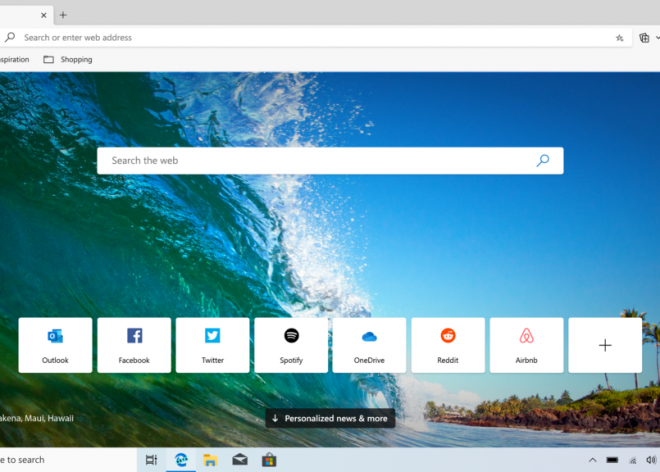Open the Airbnb quick link tile
Image resolution: width=660 pixels, height=472 pixels.
[527, 345]
